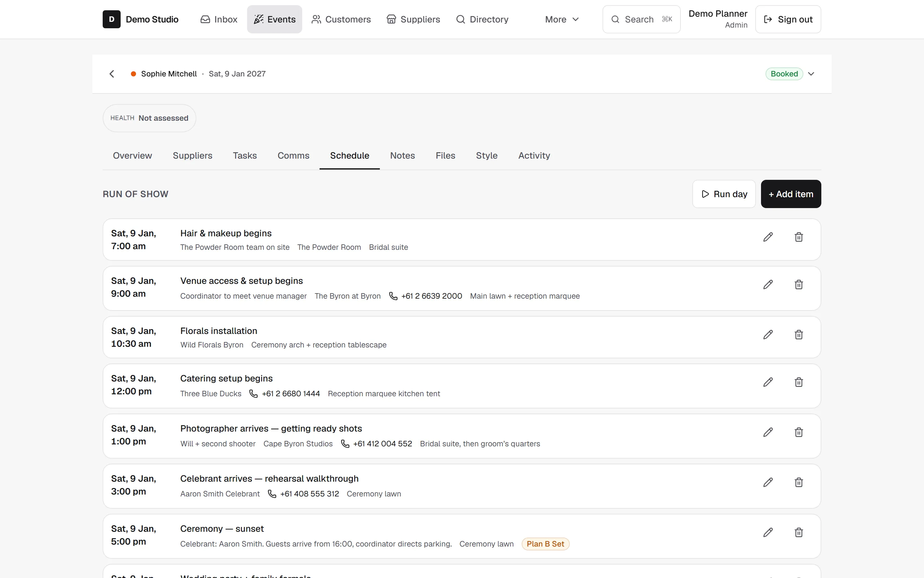Click phone icon for Cape Byron Studios
This screenshot has width=924, height=578.
(x=345, y=443)
